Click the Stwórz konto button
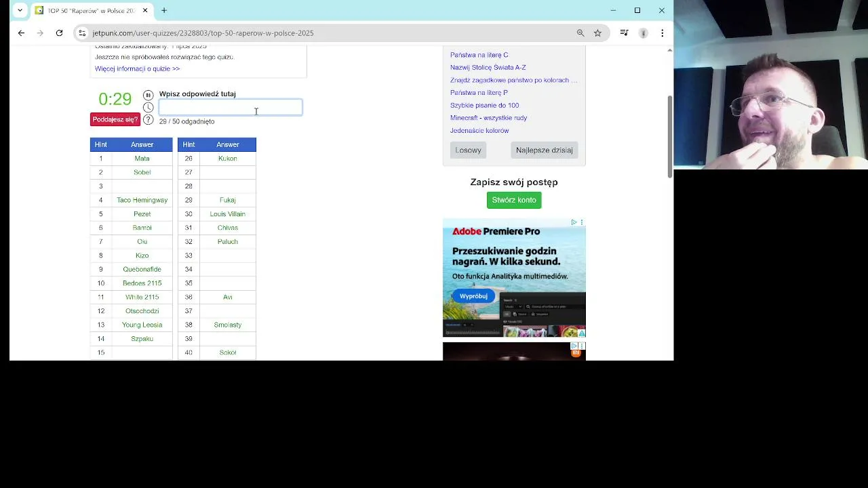 [514, 200]
